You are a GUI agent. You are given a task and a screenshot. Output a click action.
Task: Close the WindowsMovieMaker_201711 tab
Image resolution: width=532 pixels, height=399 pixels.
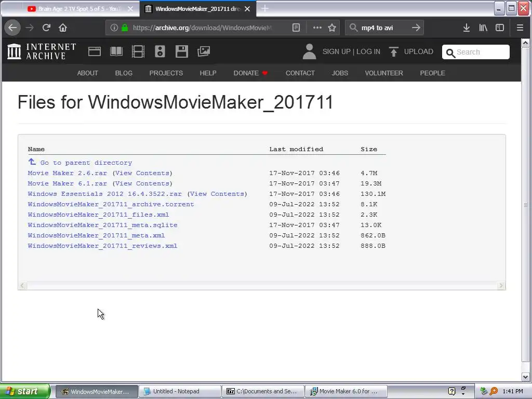247,9
